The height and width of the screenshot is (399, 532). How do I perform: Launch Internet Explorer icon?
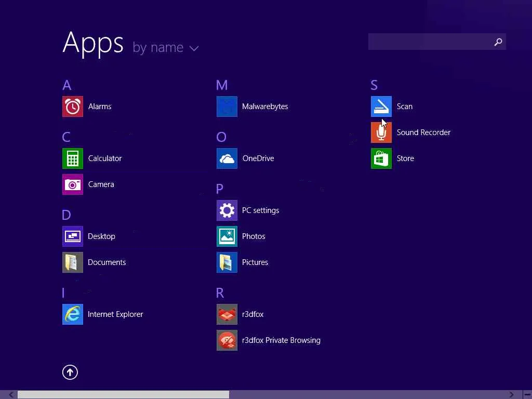(x=73, y=314)
